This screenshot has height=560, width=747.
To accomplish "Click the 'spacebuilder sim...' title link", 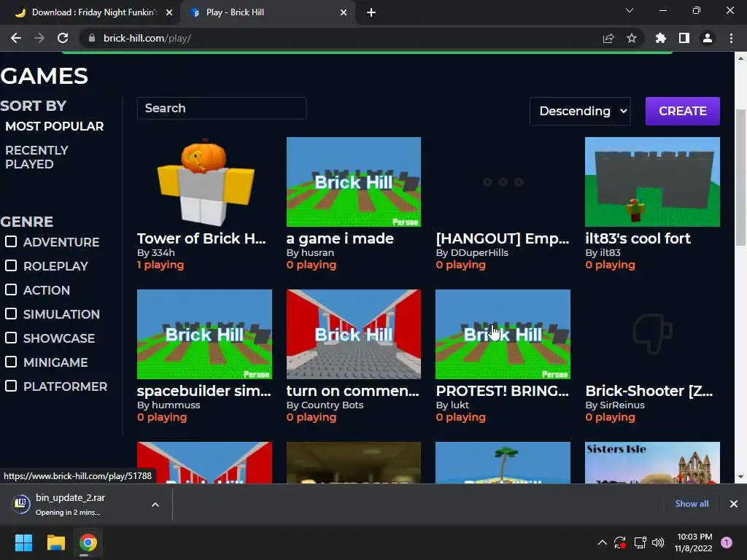I will [204, 391].
